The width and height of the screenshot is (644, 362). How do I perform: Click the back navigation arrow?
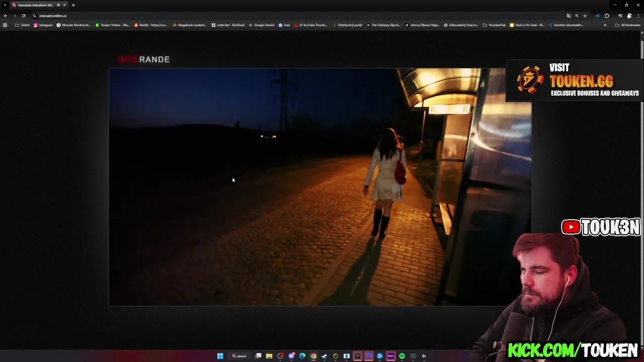point(5,16)
